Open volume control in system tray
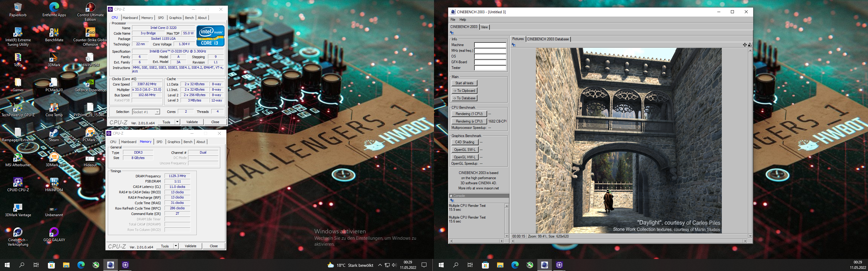 pos(394,265)
